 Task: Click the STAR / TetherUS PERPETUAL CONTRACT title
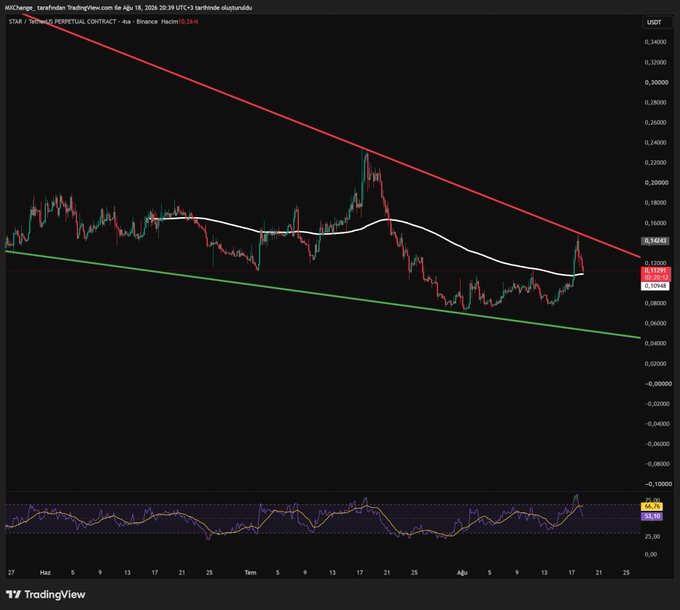point(62,21)
